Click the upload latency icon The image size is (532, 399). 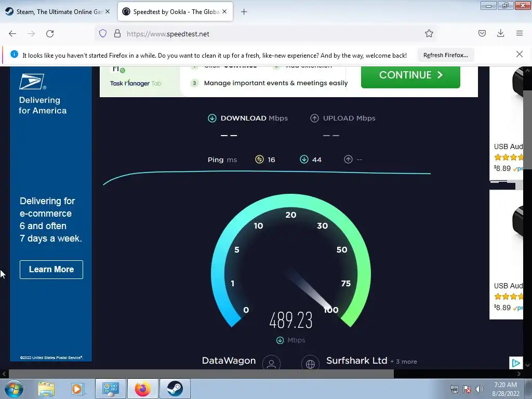(x=348, y=159)
